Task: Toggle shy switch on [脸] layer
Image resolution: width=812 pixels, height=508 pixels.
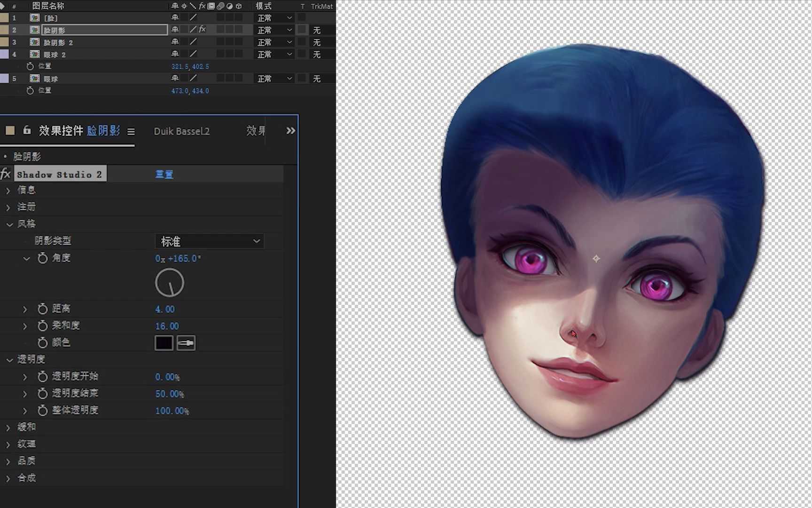Action: [175, 17]
